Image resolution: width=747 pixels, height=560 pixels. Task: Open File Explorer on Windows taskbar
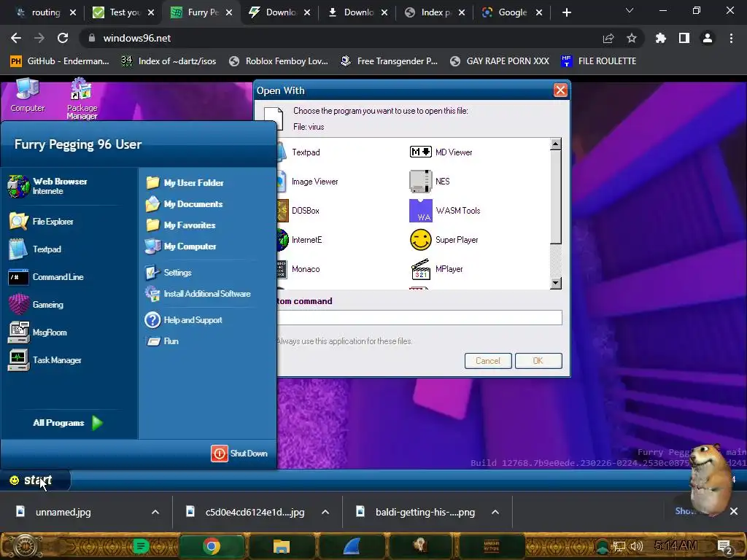[x=282, y=546]
